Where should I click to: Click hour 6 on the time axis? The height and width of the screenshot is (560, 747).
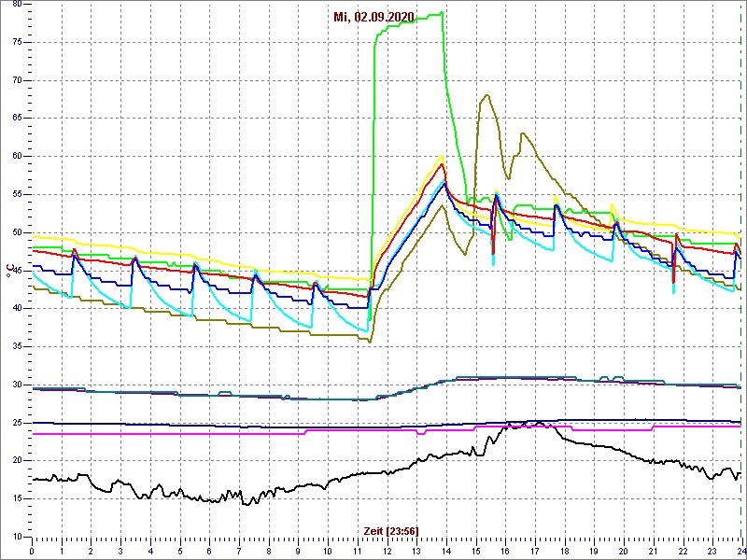click(209, 550)
